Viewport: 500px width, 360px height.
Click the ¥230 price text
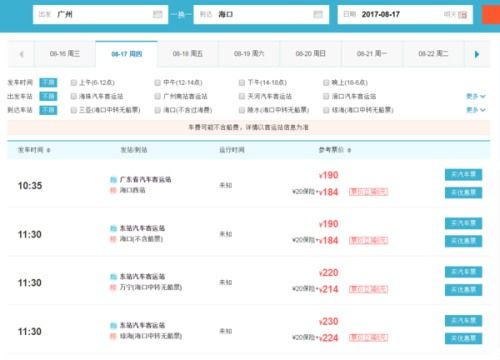click(x=329, y=321)
